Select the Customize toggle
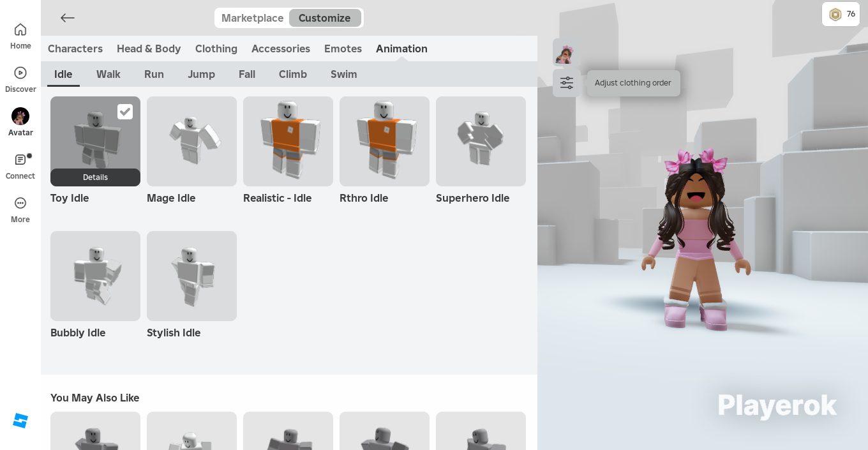The height and width of the screenshot is (450, 868). 325,18
